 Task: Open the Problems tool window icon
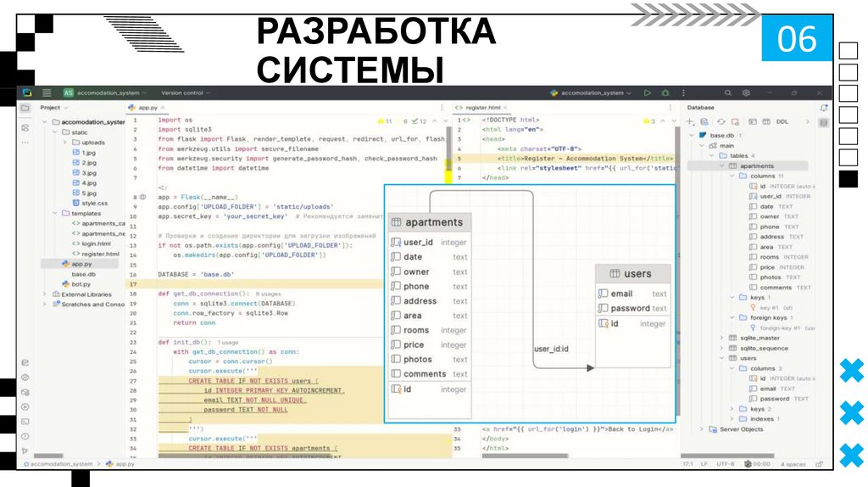click(x=25, y=437)
